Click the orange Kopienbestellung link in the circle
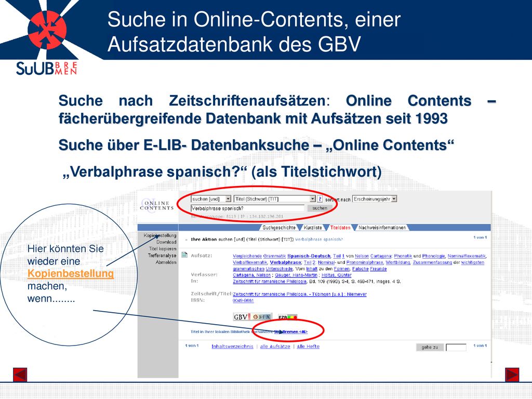The height and width of the screenshot is (399, 532). (71, 273)
